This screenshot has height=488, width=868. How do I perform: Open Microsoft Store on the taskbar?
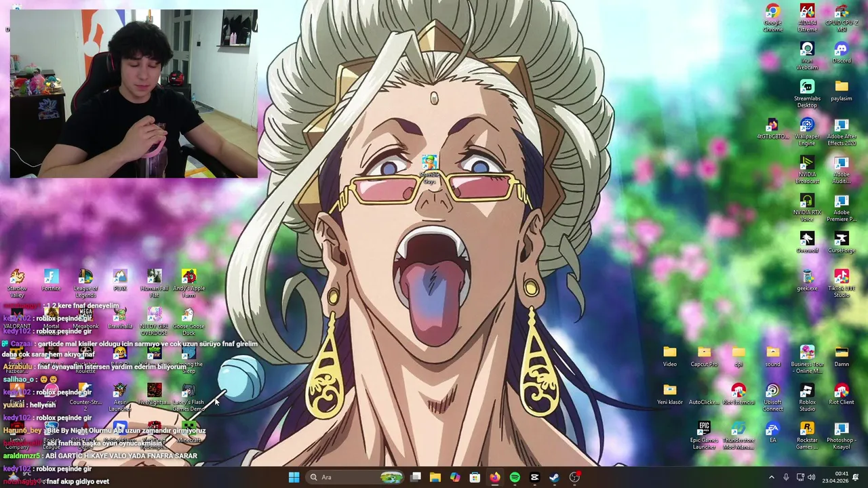click(475, 477)
